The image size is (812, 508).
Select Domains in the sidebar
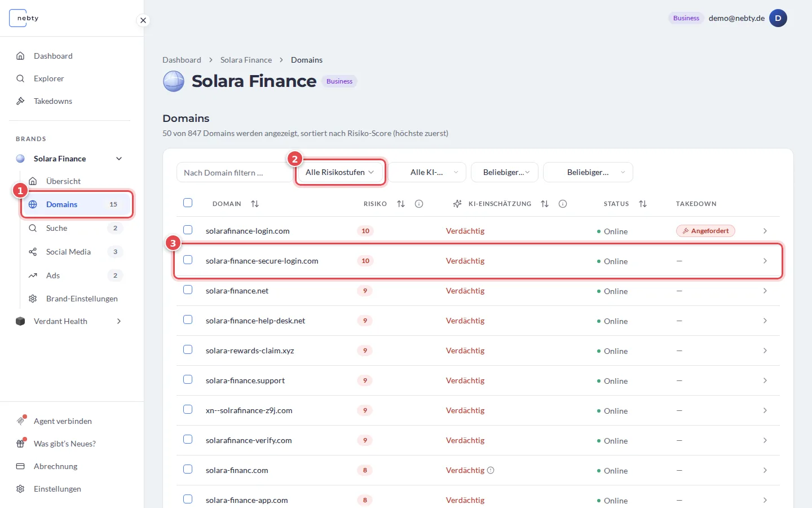point(77,204)
